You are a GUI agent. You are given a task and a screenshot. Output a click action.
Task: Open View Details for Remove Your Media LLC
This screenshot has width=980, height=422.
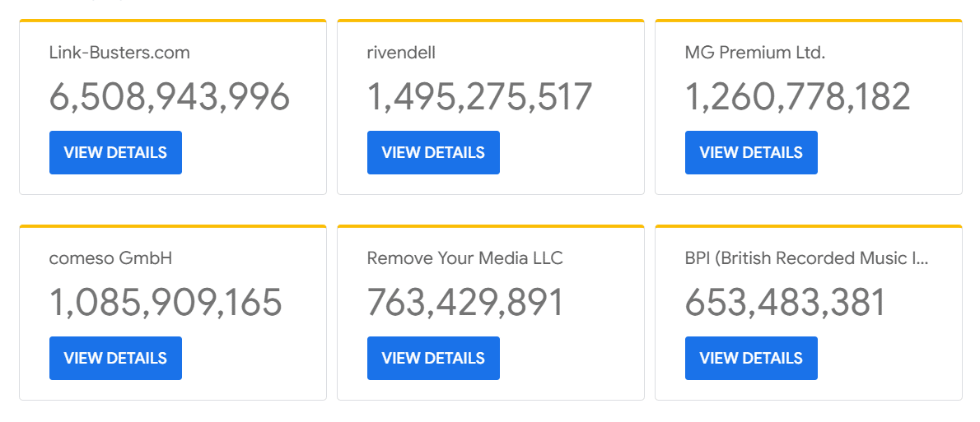tap(433, 359)
